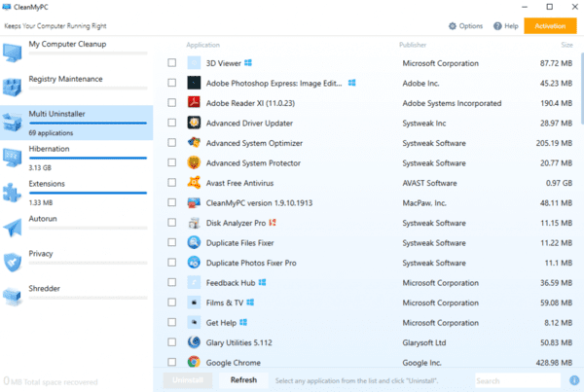Image resolution: width=584 pixels, height=392 pixels.
Task: Click the 69 applications label
Action: tap(51, 133)
